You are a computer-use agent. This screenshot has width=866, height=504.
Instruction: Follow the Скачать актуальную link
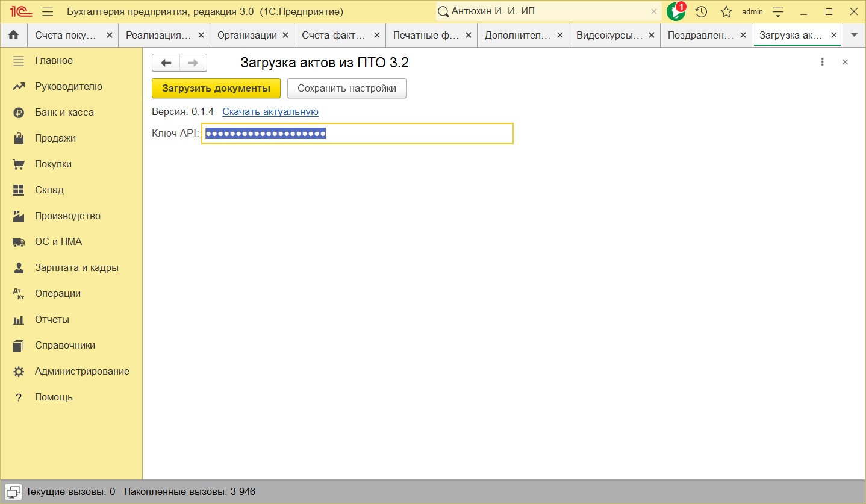[270, 111]
